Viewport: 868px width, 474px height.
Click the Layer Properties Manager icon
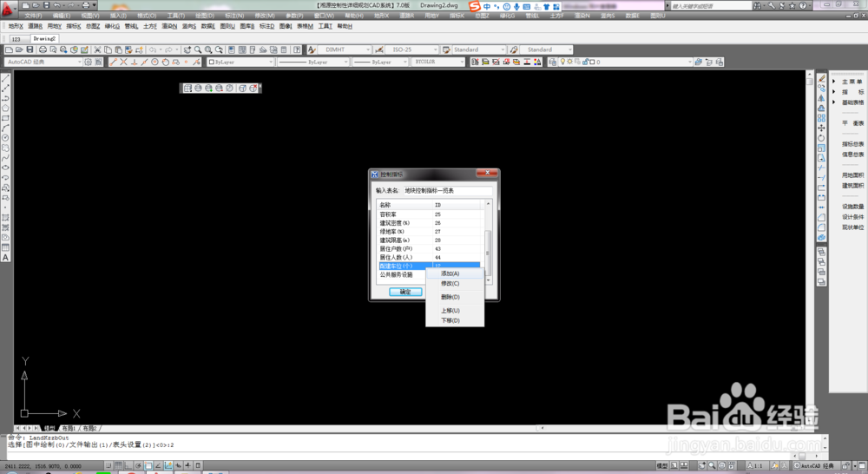point(552,62)
